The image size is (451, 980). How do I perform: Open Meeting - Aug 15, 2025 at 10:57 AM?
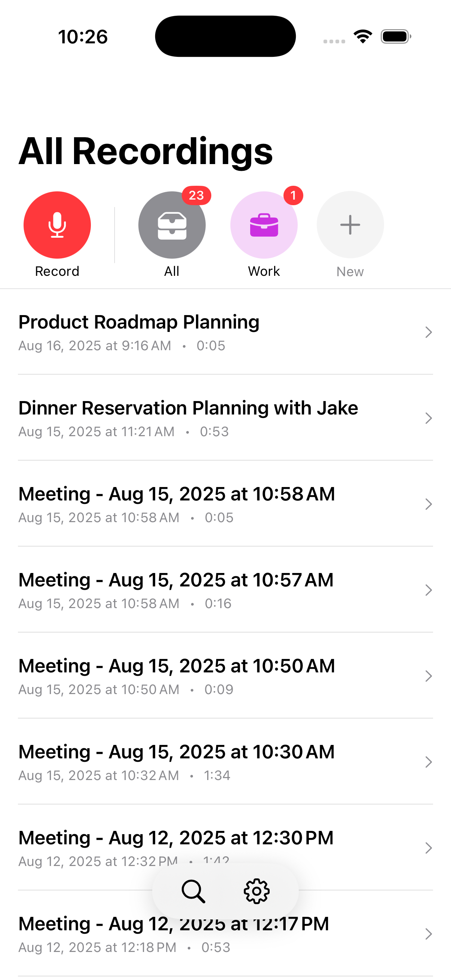176,580
